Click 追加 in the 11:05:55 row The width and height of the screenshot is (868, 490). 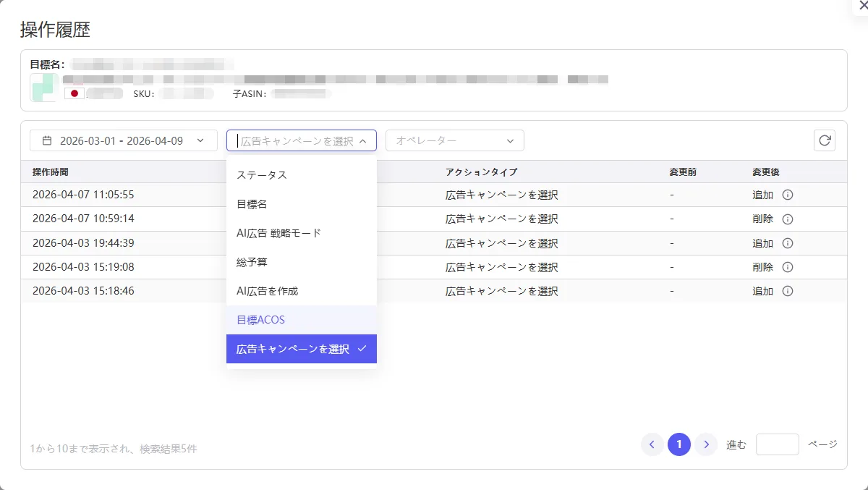tap(762, 195)
